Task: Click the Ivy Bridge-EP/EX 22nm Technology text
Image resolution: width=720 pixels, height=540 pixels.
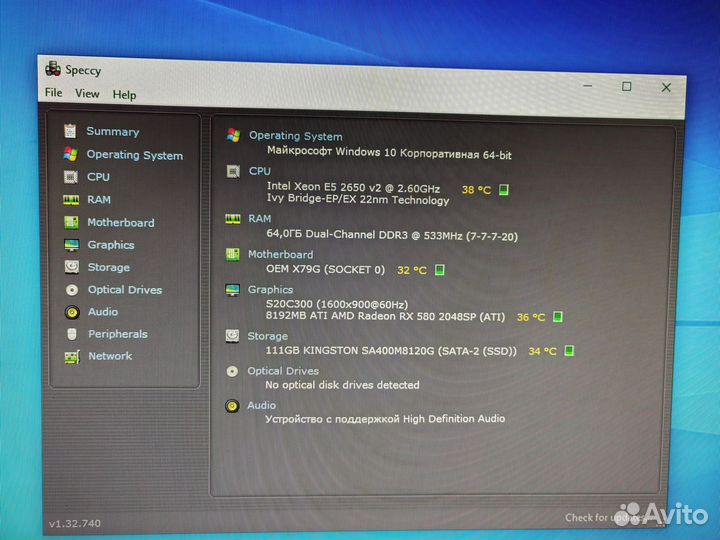Action: coord(358,199)
